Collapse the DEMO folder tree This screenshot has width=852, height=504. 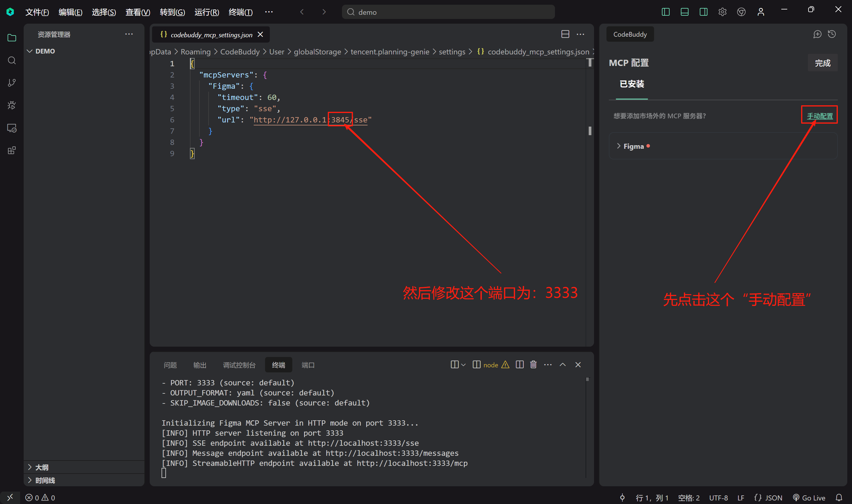pyautogui.click(x=30, y=51)
